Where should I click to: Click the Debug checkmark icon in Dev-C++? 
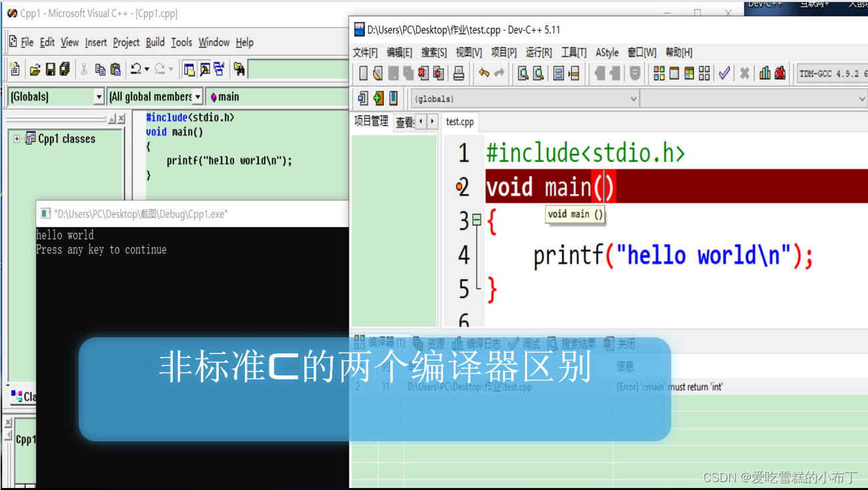tap(724, 73)
